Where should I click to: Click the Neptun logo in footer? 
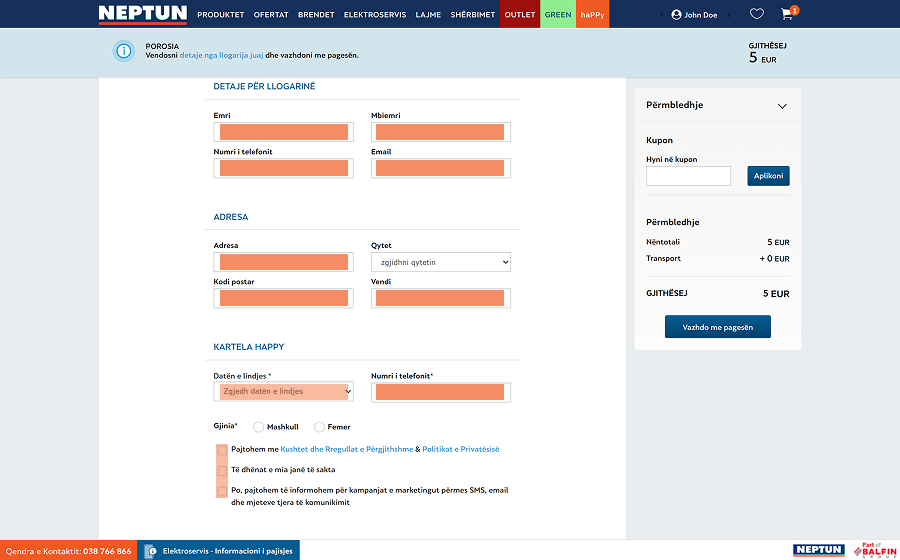[x=818, y=550]
